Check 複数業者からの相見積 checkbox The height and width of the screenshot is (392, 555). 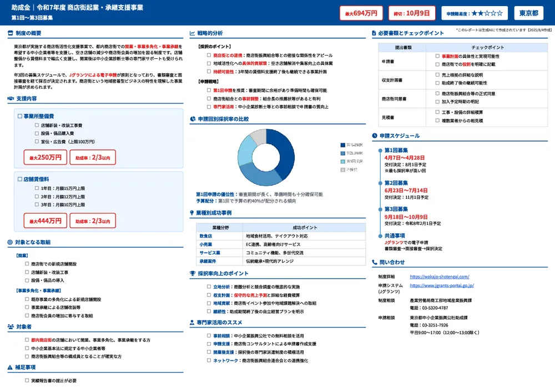tap(437, 120)
